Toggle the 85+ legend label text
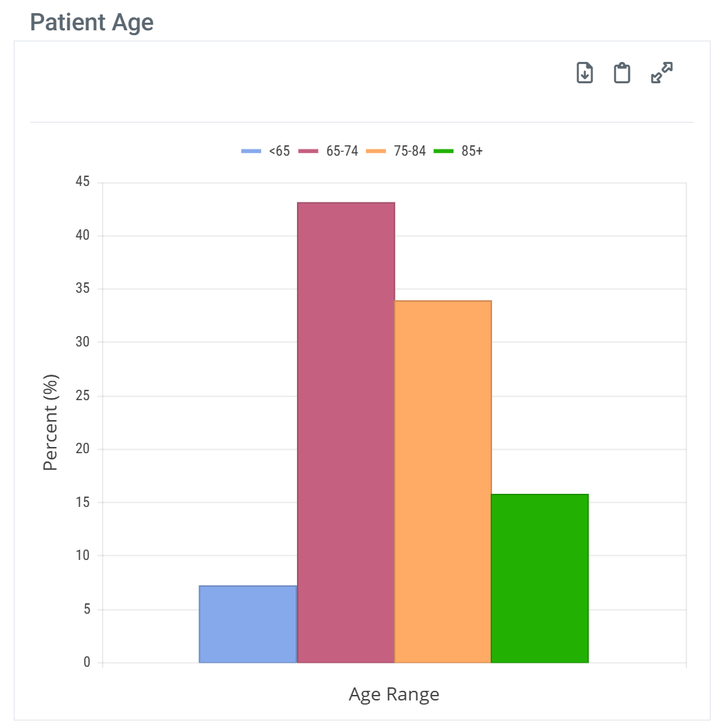 click(x=472, y=152)
